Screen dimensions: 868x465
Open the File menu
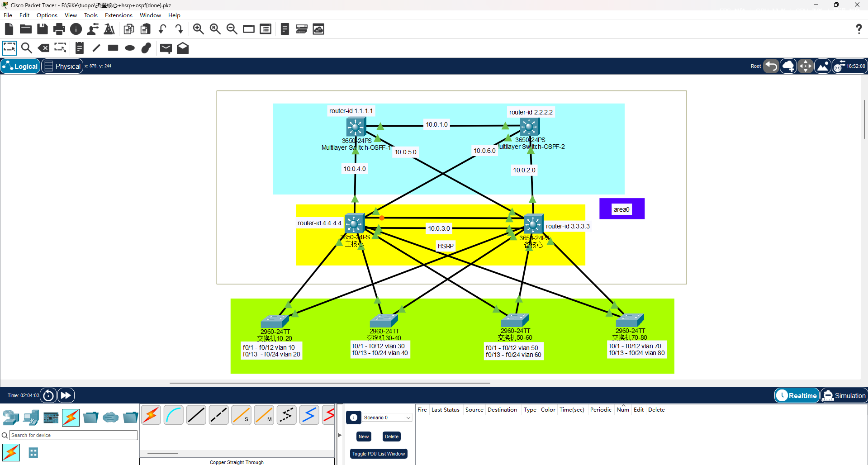pyautogui.click(x=8, y=15)
